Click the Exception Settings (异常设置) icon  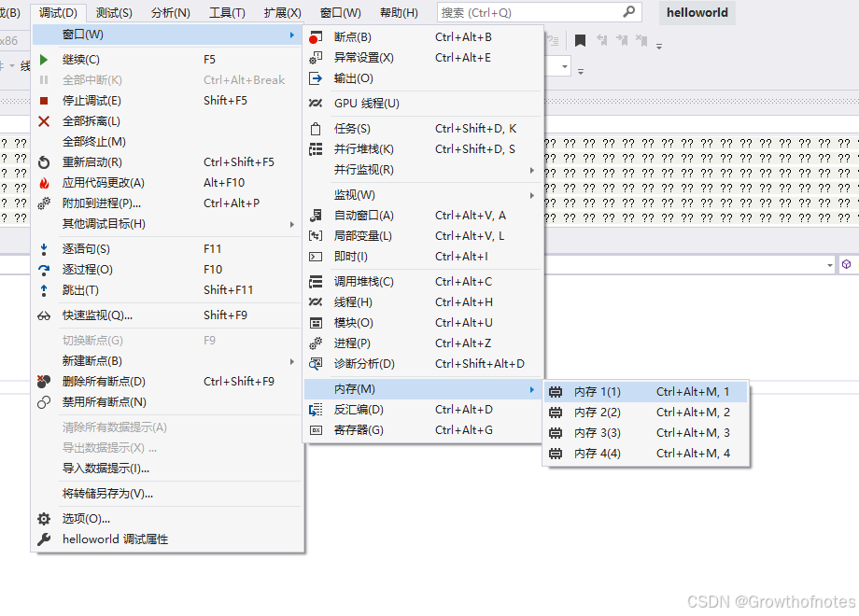[x=316, y=58]
